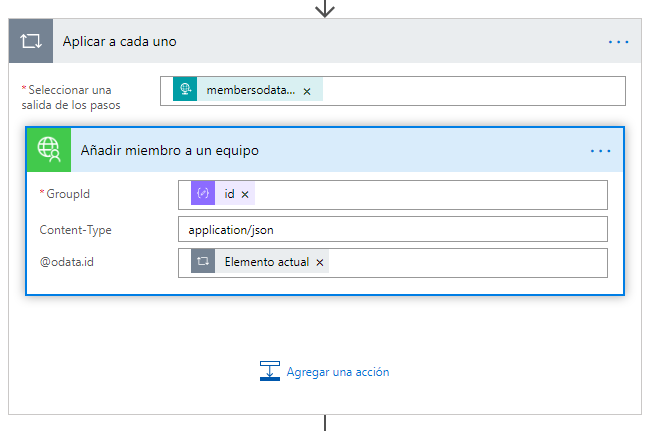Collapse the Aplicar a cada uno header
This screenshot has height=431, width=654.
pyautogui.click(x=300, y=41)
